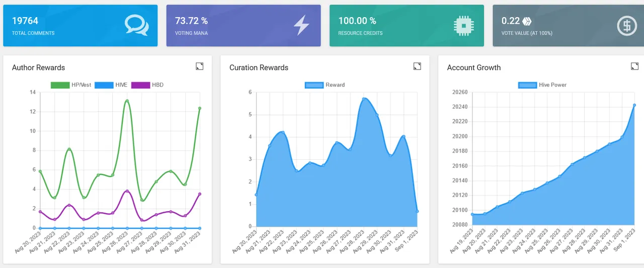
Task: Toggle HP/Vest series in Author Rewards legend
Action: pyautogui.click(x=71, y=85)
